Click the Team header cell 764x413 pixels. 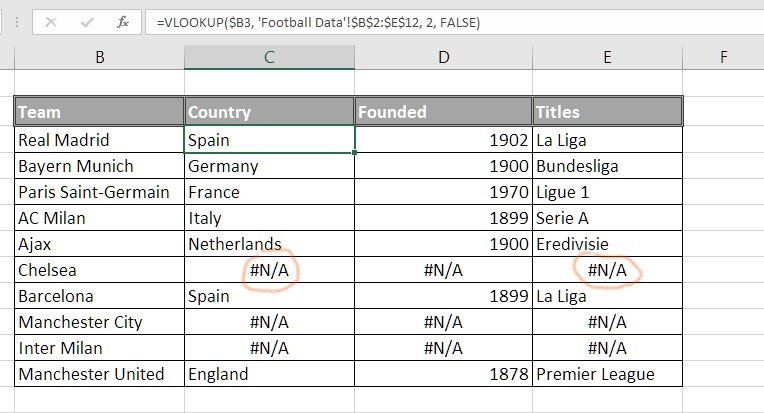pos(99,112)
